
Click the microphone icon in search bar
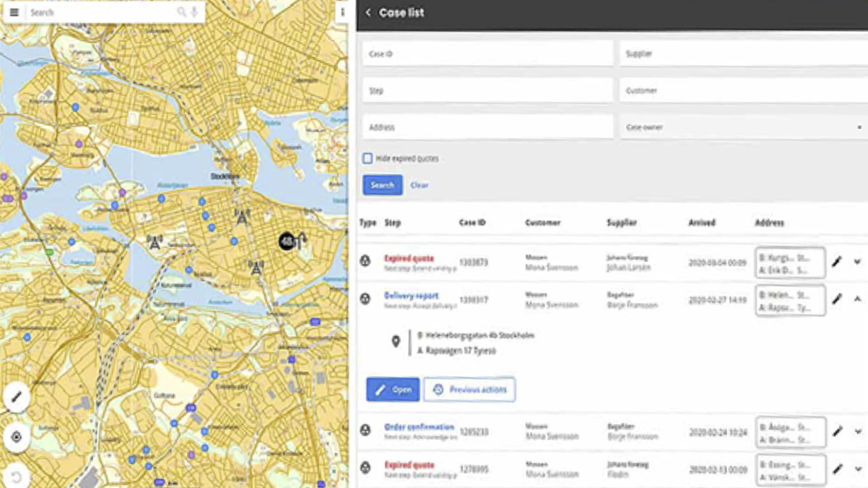click(x=194, y=12)
